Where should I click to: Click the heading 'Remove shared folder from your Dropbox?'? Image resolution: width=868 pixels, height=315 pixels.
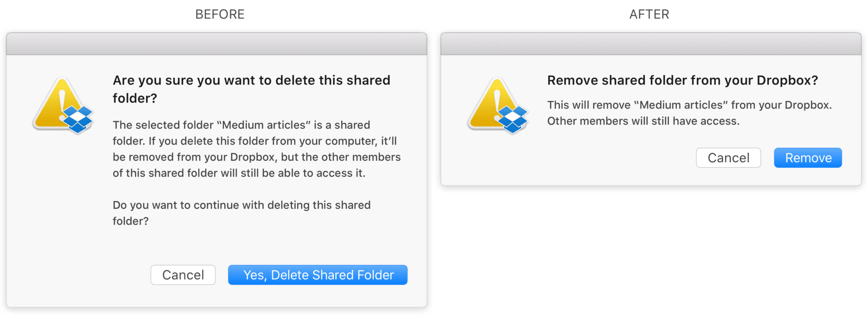pyautogui.click(x=682, y=80)
